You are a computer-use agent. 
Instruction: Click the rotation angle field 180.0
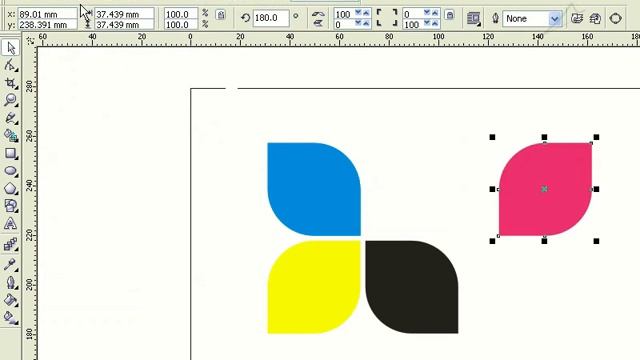click(271, 18)
